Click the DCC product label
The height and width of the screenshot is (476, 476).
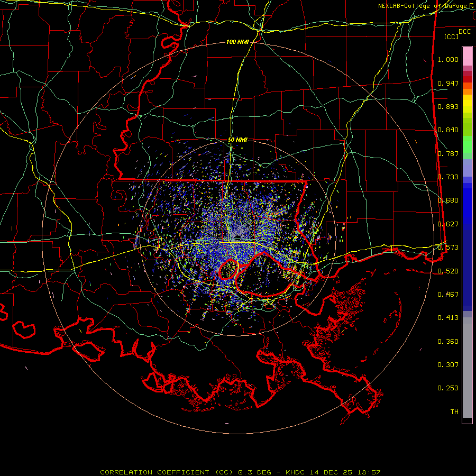click(x=464, y=32)
